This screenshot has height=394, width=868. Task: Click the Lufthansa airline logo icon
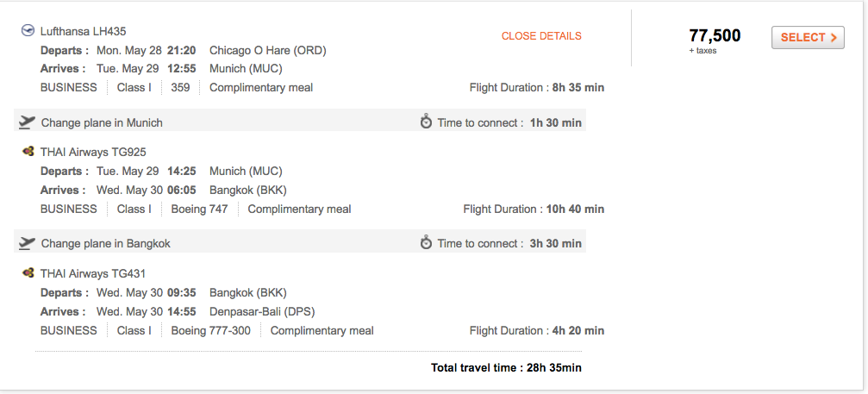click(x=28, y=31)
